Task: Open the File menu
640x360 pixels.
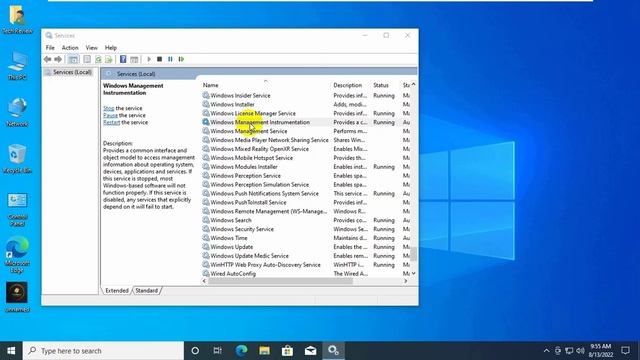Action: 50,48
